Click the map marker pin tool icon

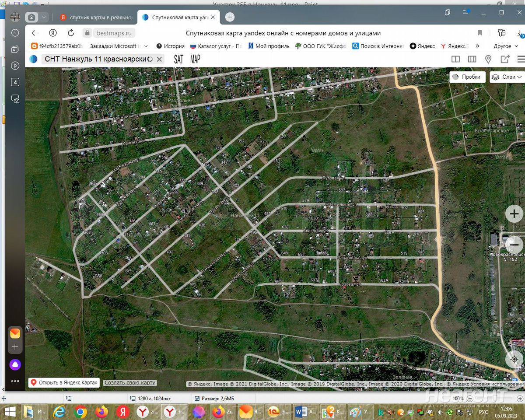click(x=488, y=59)
